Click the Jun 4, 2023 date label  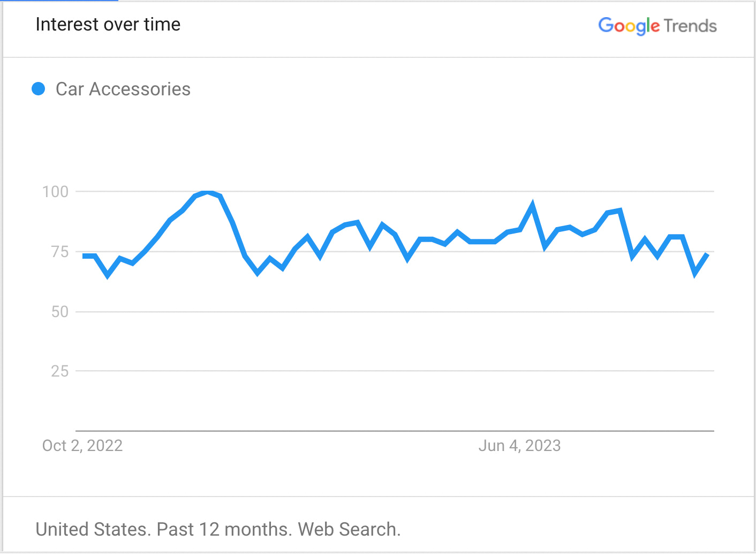519,446
